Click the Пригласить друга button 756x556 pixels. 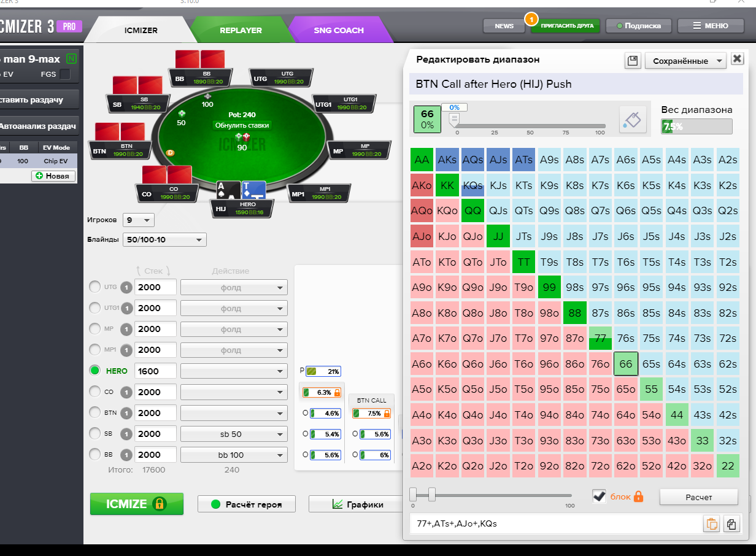pyautogui.click(x=565, y=26)
